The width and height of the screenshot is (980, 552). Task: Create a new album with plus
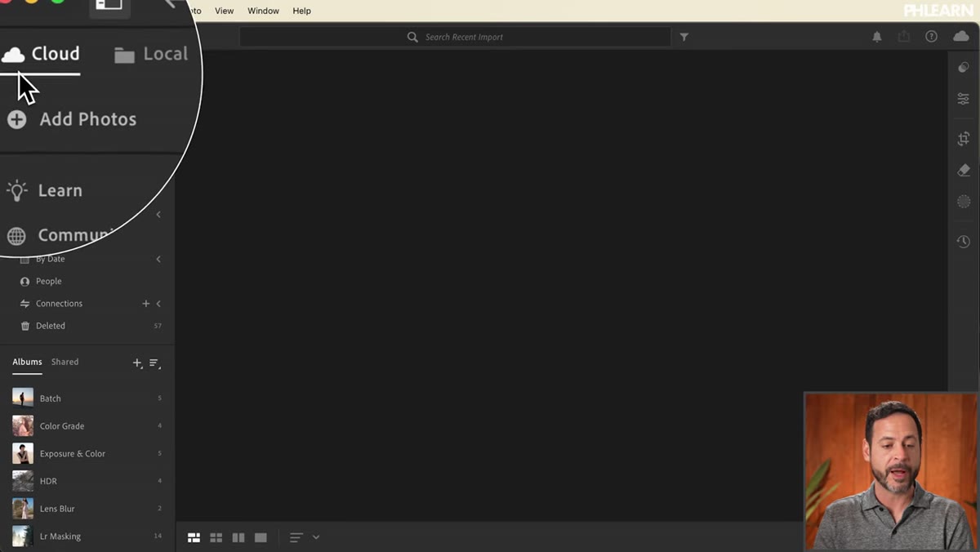137,363
